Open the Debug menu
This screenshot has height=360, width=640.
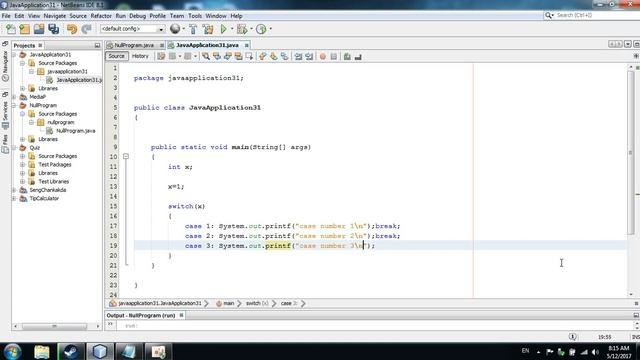tap(138, 16)
